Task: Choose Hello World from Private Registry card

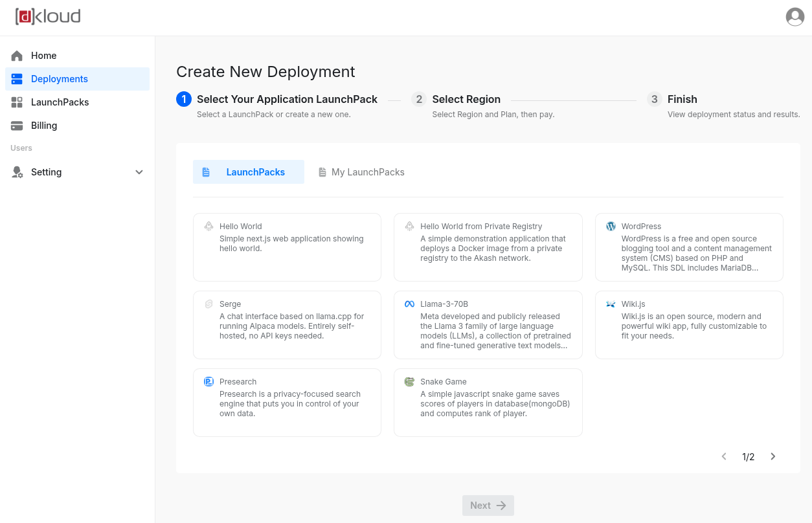Action: [x=488, y=247]
